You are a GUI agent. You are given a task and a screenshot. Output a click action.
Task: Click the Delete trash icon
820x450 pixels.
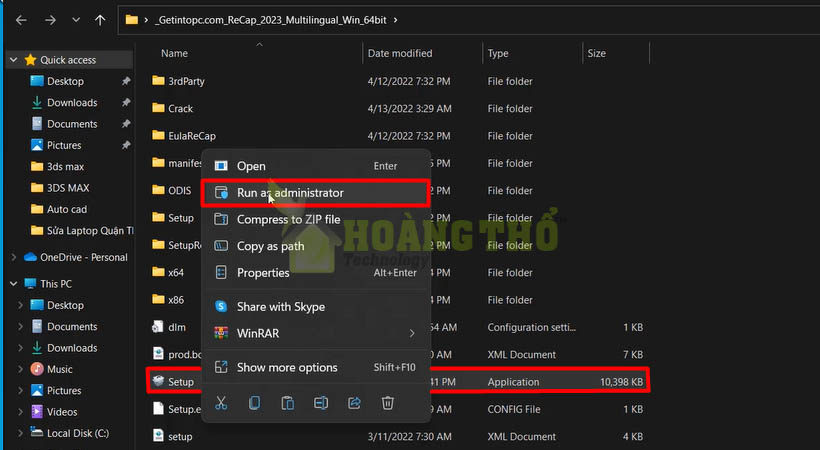click(x=388, y=403)
